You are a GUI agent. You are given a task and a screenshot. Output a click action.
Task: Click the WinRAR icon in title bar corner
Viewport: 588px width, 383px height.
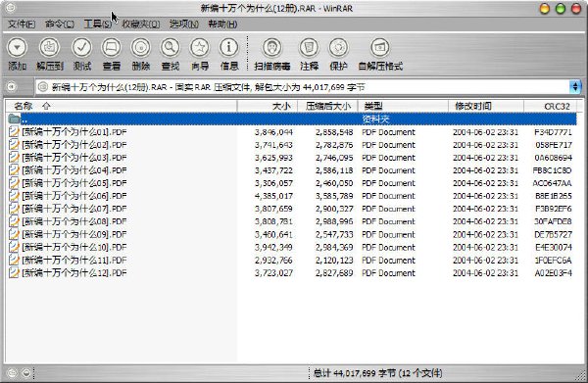(x=11, y=8)
